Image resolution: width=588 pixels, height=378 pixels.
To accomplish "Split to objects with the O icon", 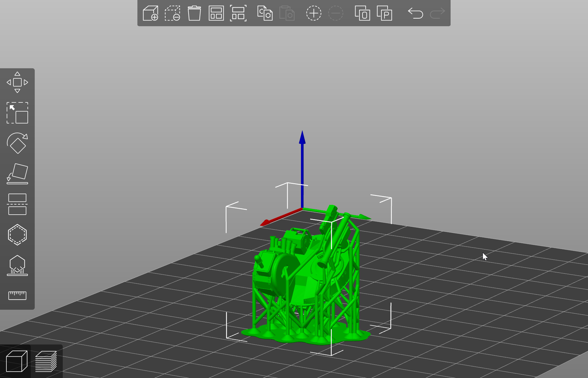I will [362, 13].
